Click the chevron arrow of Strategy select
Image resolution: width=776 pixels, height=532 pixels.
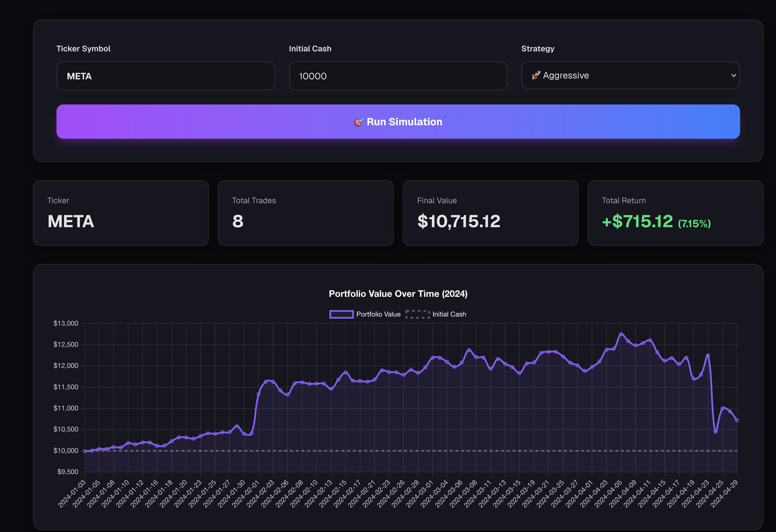click(x=733, y=75)
